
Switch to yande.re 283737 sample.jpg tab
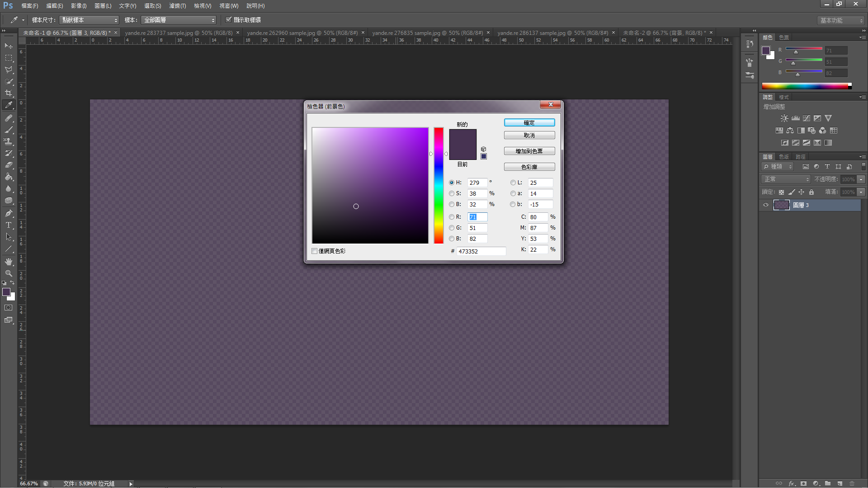tap(179, 33)
